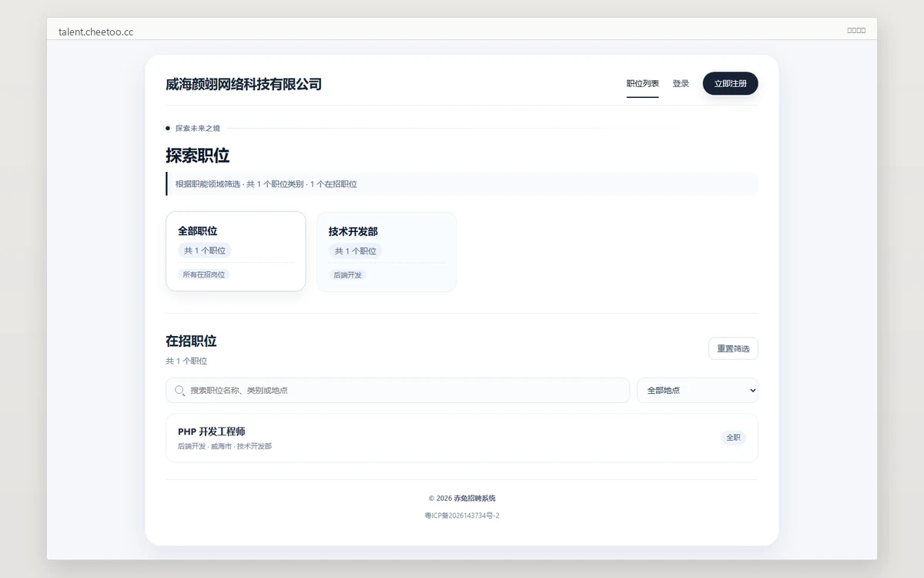Click the 全职 tag on PHP job
The width and height of the screenshot is (924, 578).
point(733,438)
